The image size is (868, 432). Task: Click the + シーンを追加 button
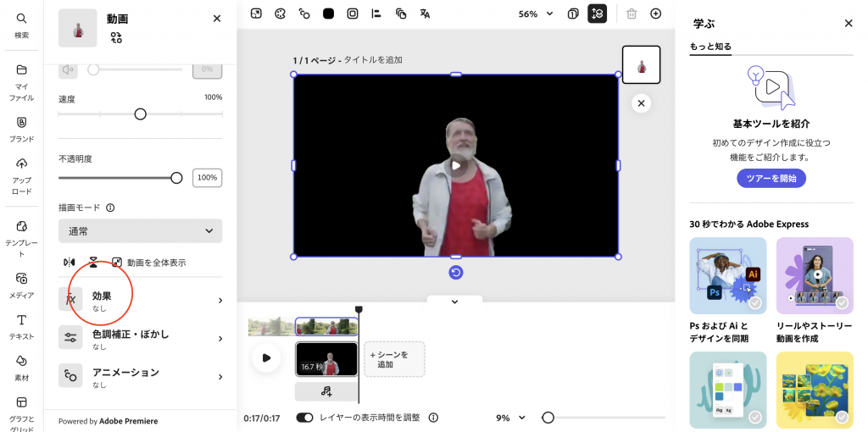pyautogui.click(x=394, y=359)
